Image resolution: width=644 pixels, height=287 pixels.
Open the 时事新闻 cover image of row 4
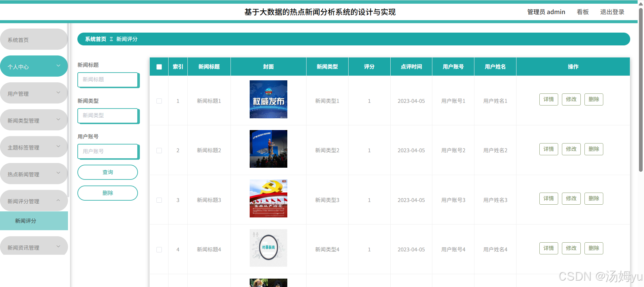(x=269, y=248)
